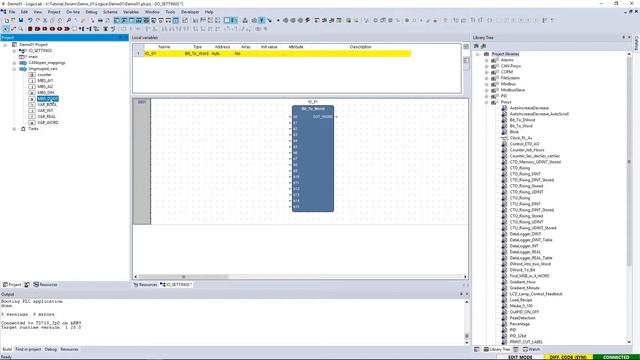The image size is (640, 360).
Task: Click the second icon in Library Tree toolbar
Action: tap(484, 46)
